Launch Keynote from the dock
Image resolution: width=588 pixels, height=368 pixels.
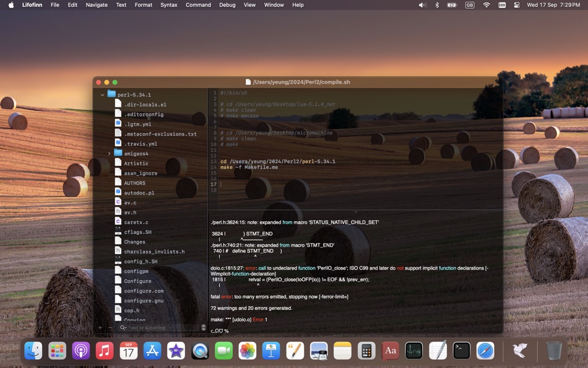271,351
